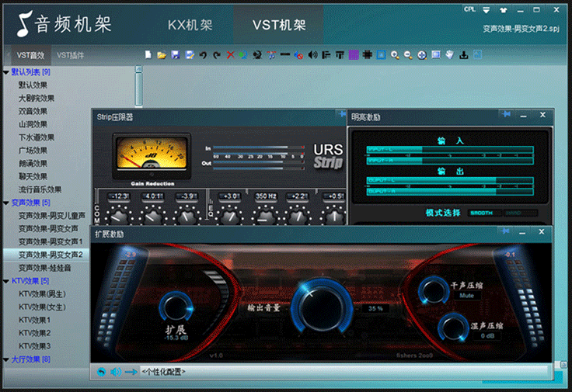Minimize the 扩展激励 panel
This screenshot has width=572, height=392.
click(522, 232)
